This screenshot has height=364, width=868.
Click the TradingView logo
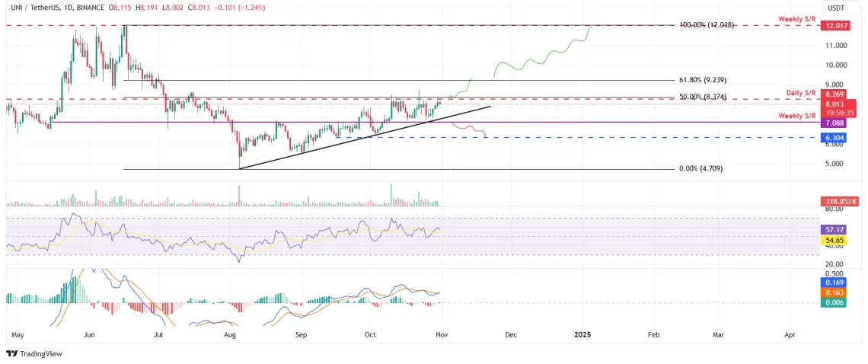point(34,353)
